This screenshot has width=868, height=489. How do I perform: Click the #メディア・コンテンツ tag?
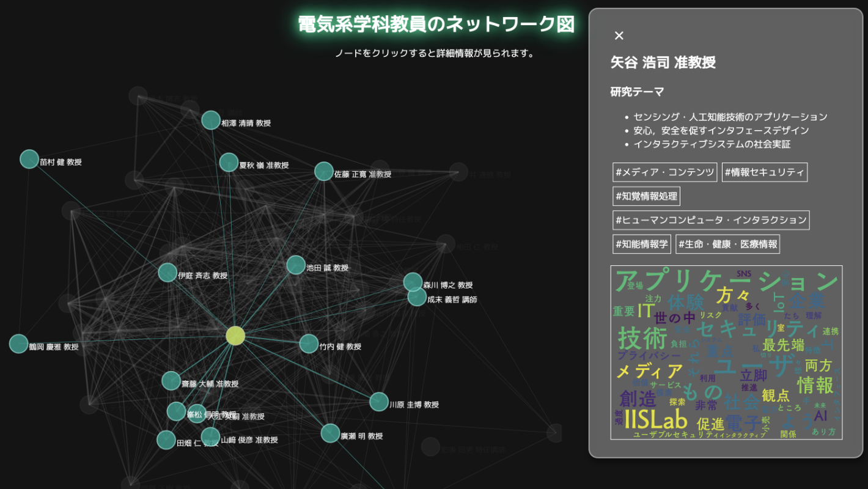pyautogui.click(x=664, y=172)
